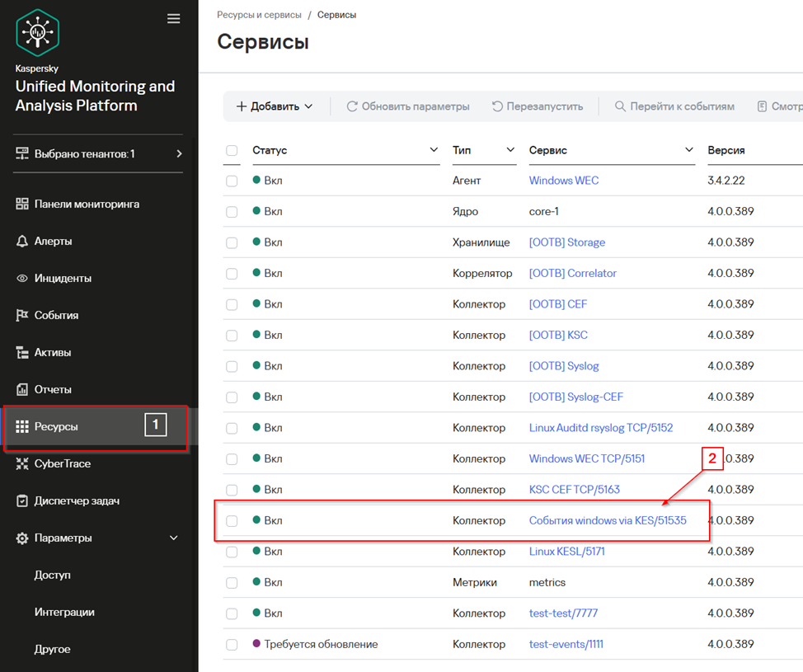This screenshot has width=803, height=672.
Task: Click the Incidents eye icon
Action: pos(22,279)
